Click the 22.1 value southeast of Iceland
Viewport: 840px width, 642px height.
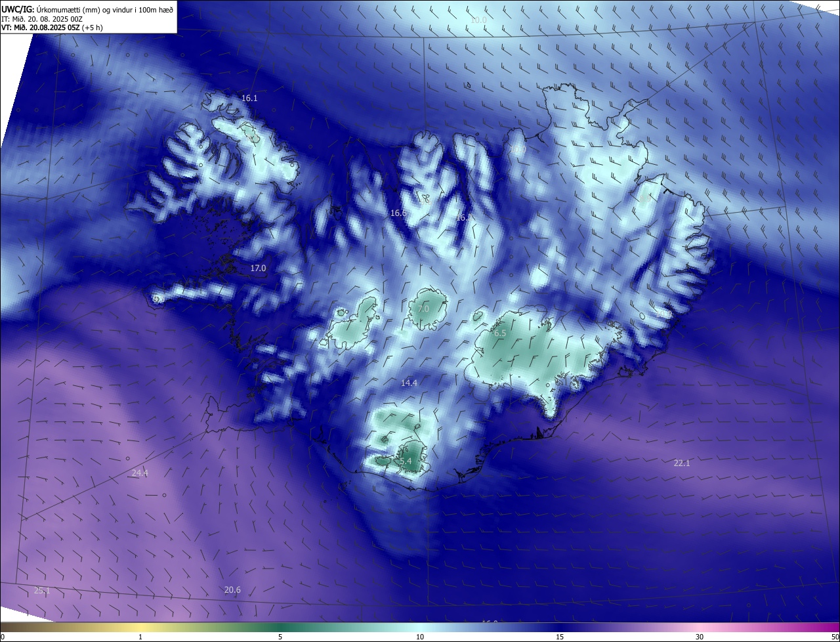pos(682,463)
